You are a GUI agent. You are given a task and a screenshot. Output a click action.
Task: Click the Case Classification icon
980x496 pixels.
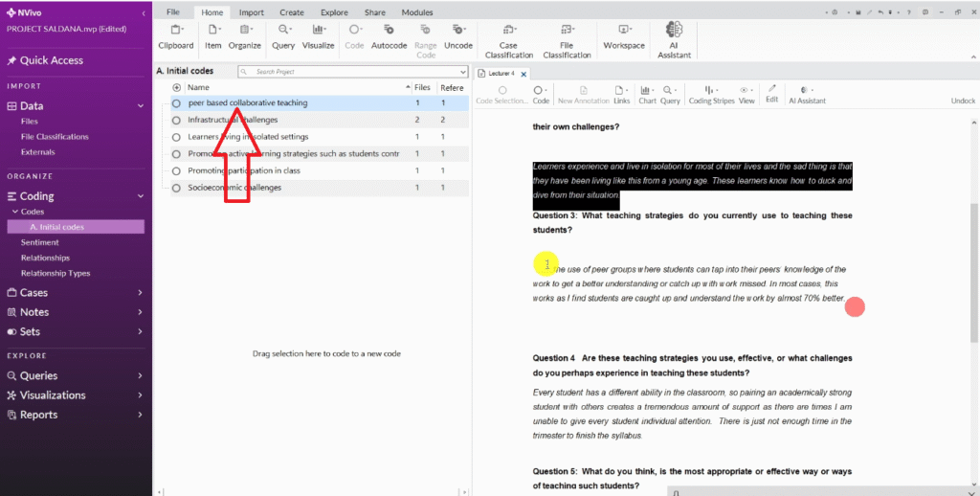click(508, 32)
